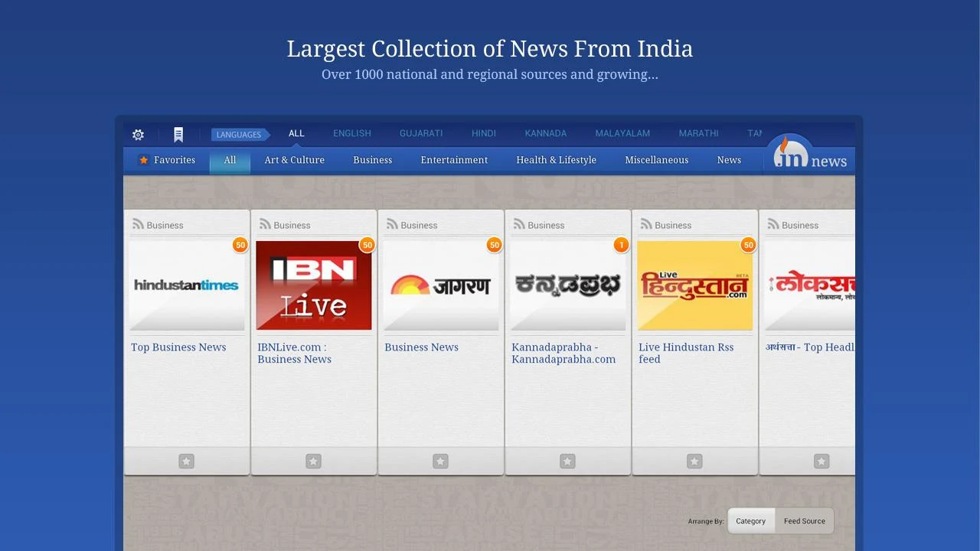This screenshot has width=980, height=551.
Task: Click Business label on Jagran card
Action: point(419,225)
